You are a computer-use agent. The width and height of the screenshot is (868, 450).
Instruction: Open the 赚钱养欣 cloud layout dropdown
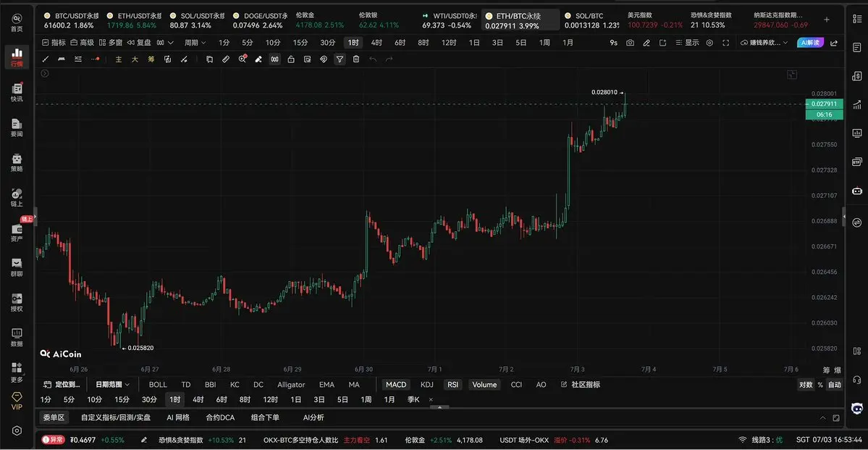tap(765, 43)
